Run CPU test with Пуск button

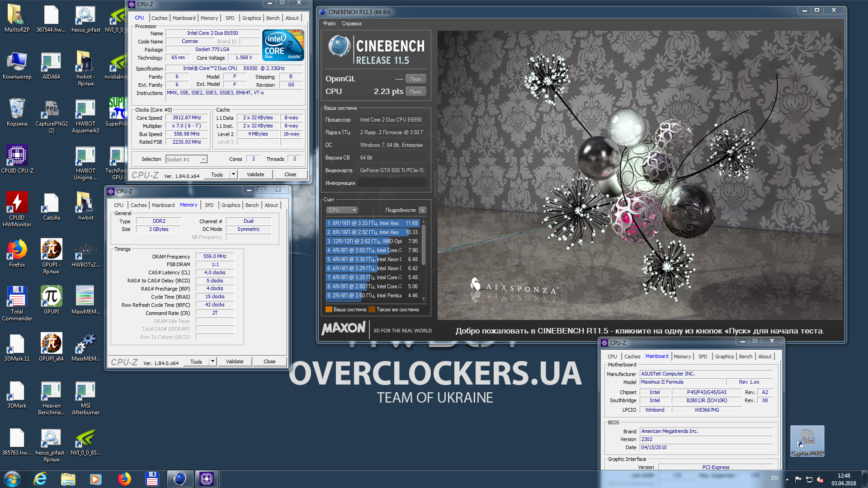click(415, 92)
